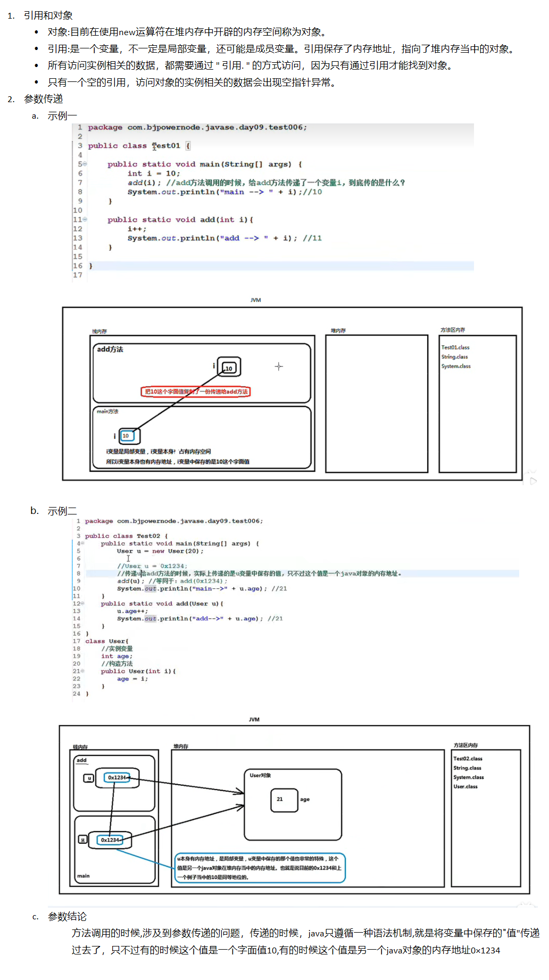The image size is (549, 980).
Task: Click code line 'u.age++;'
Action: [x=132, y=611]
